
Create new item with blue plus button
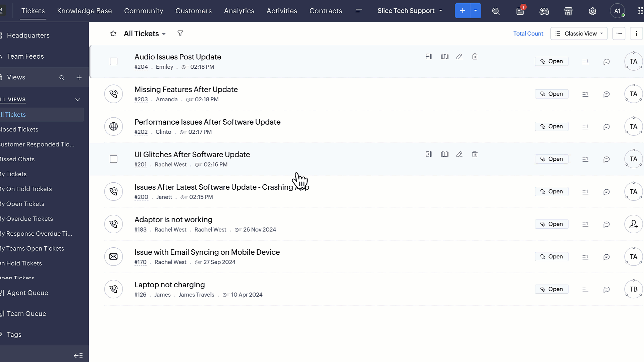[x=463, y=11]
